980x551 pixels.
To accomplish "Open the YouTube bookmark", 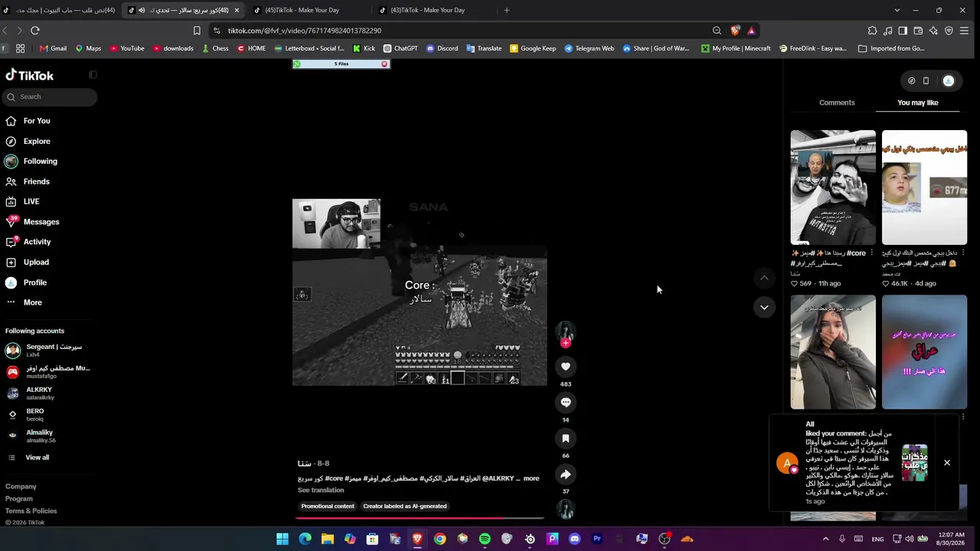I will (127, 48).
